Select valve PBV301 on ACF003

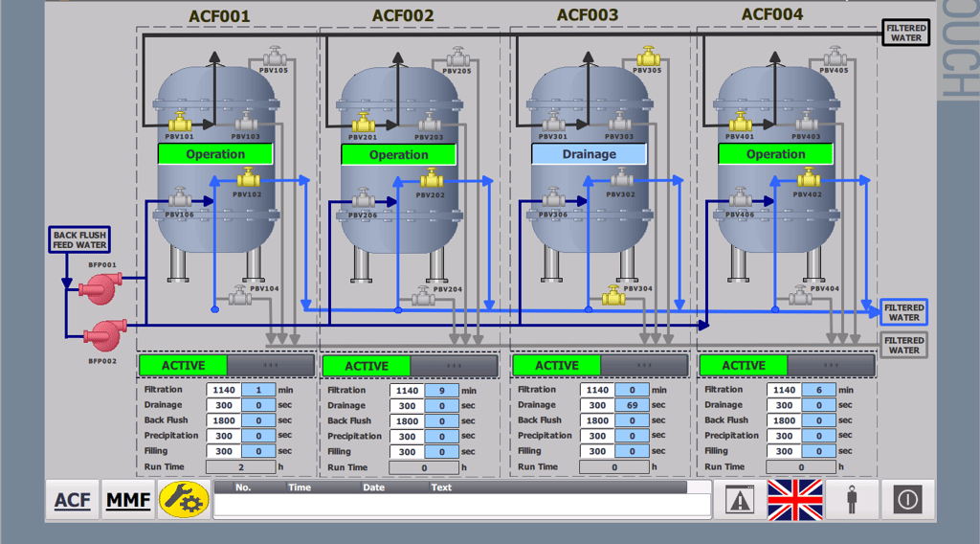[554, 122]
